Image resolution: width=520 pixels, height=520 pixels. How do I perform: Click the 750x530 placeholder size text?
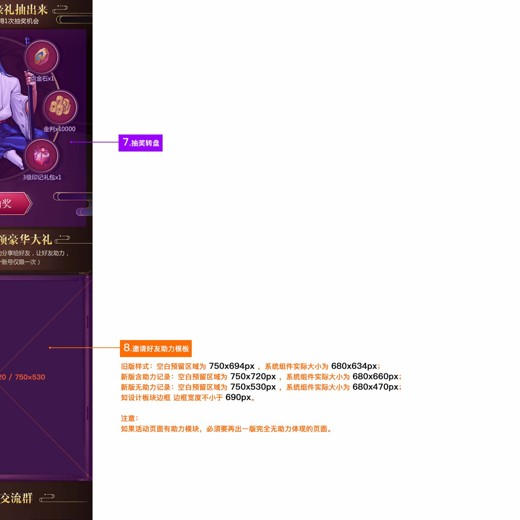click(30, 377)
